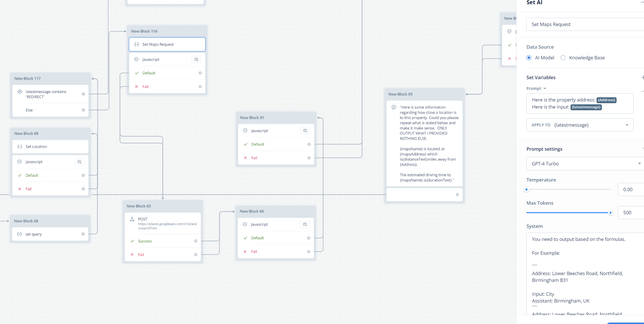Select the Set Location step
Image resolution: width=644 pixels, height=324 pixels.
pos(50,146)
